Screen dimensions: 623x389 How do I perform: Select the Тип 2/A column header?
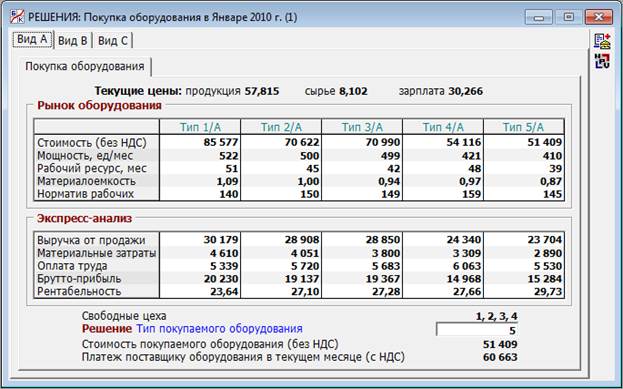281,127
